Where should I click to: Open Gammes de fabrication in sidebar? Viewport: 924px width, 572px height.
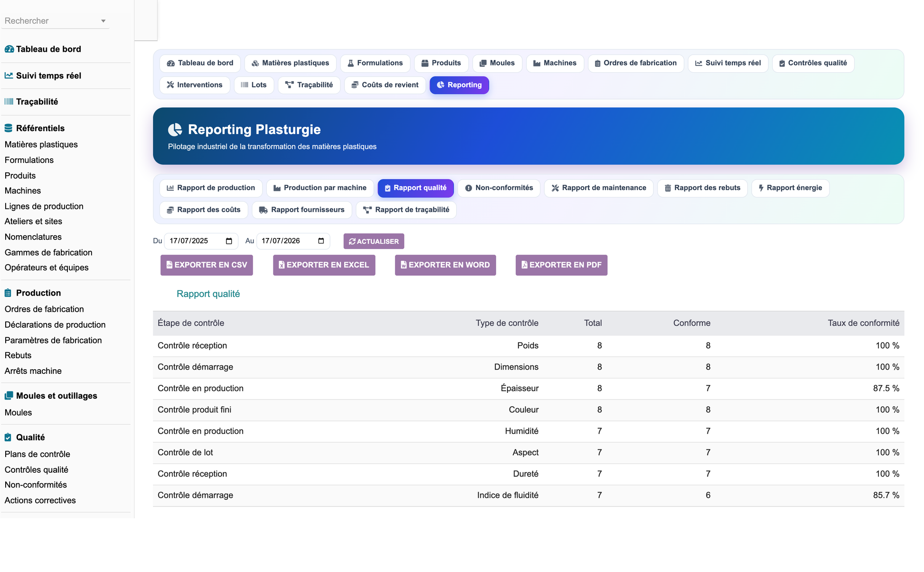(48, 252)
